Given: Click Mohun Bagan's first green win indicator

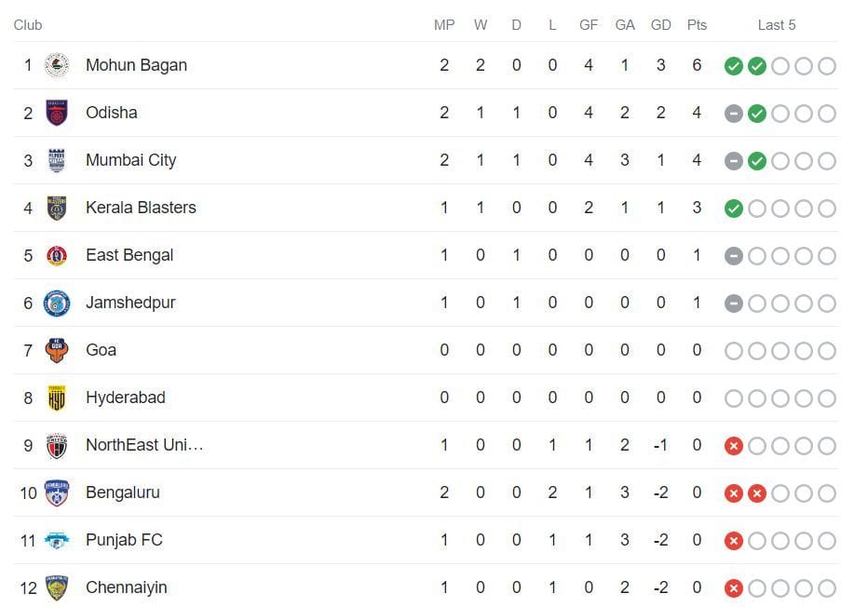Looking at the screenshot, I should click(x=733, y=65).
